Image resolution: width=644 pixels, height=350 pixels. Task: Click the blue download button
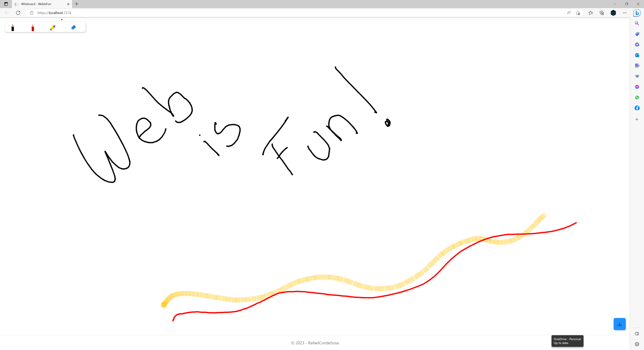click(620, 324)
